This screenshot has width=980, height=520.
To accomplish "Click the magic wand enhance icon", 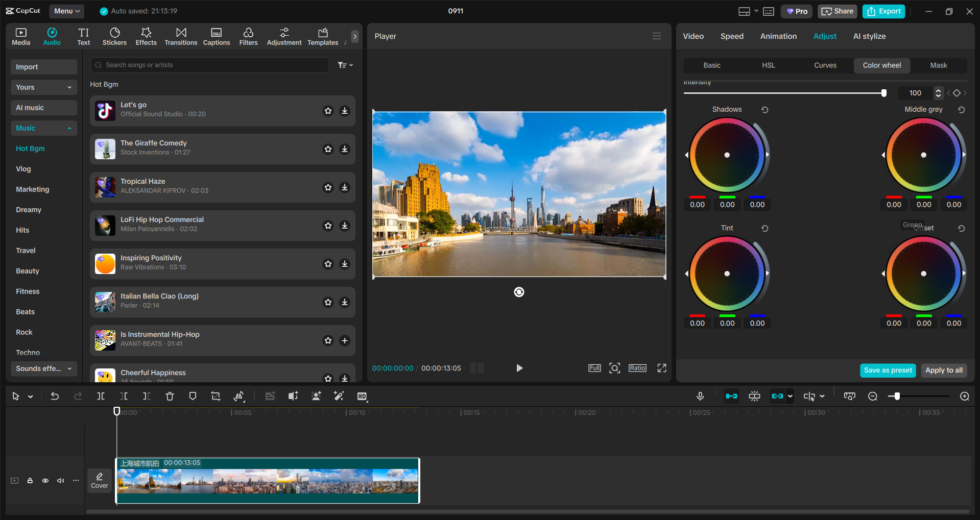I will [x=339, y=396].
